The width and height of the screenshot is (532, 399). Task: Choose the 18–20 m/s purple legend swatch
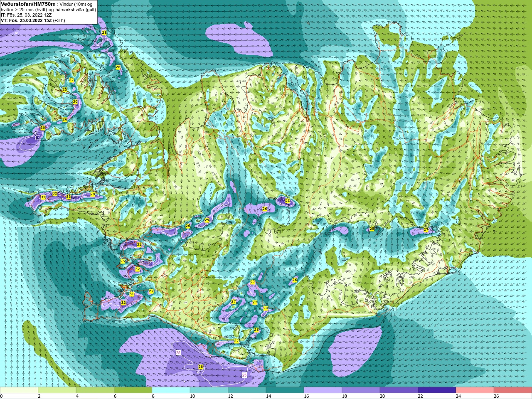pyautogui.click(x=361, y=390)
